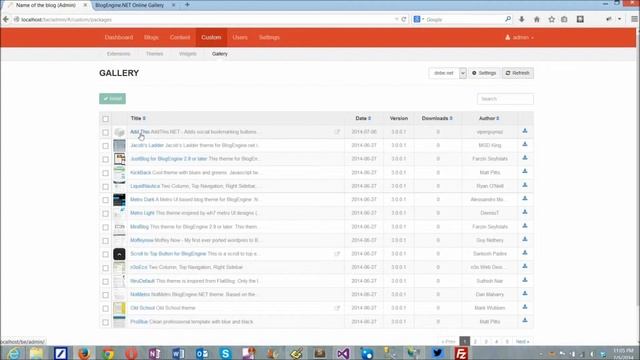
Task: Open external link icon in Old School row
Action: coord(337,308)
